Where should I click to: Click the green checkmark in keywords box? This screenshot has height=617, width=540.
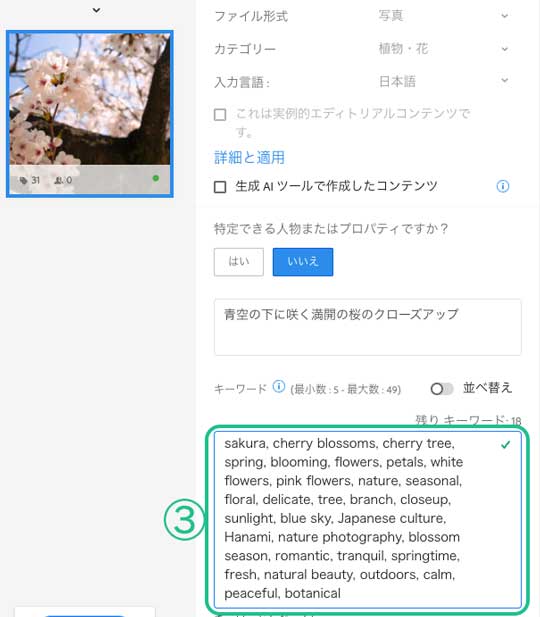[505, 445]
